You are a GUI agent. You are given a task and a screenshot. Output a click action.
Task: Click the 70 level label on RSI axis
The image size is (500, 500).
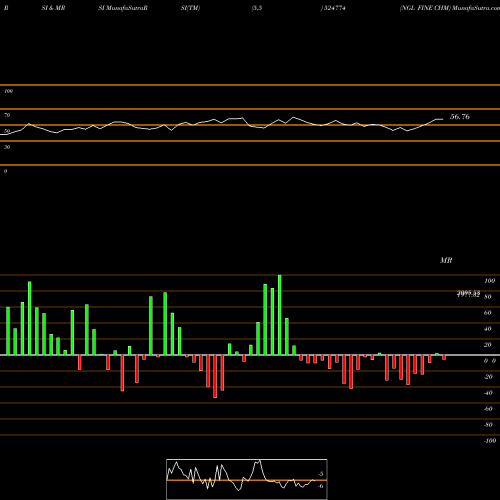pyautogui.click(x=7, y=115)
